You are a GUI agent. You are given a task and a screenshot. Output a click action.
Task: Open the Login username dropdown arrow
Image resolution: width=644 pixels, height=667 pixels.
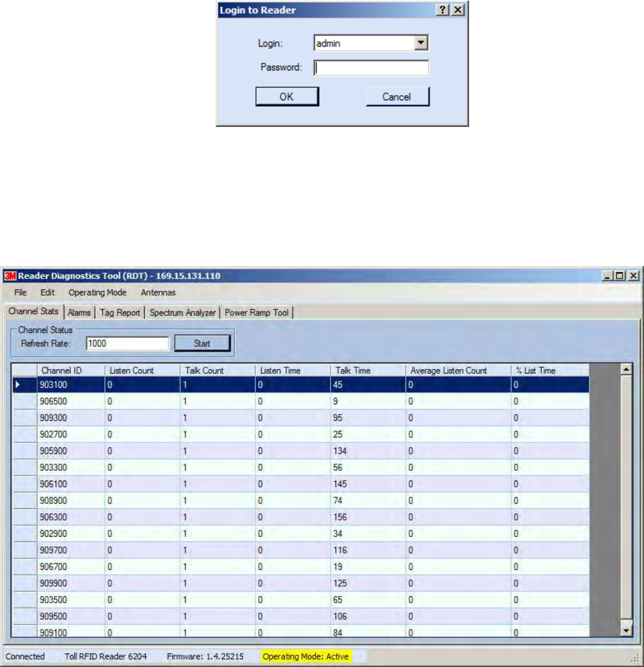pos(421,43)
